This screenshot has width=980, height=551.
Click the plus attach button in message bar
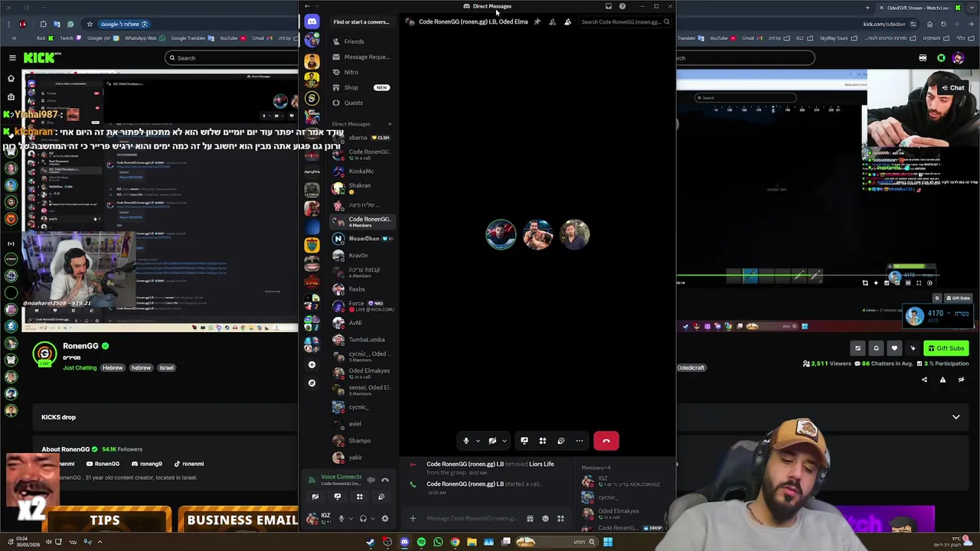point(413,519)
